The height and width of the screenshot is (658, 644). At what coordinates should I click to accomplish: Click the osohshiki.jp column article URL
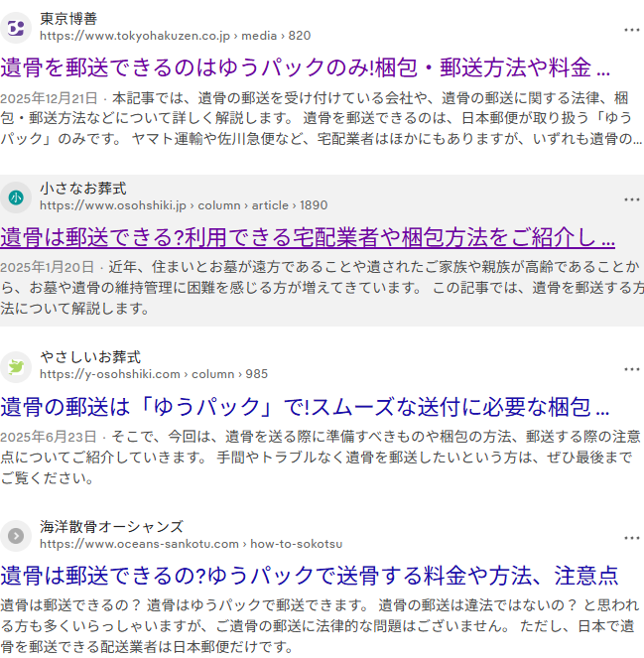184,205
